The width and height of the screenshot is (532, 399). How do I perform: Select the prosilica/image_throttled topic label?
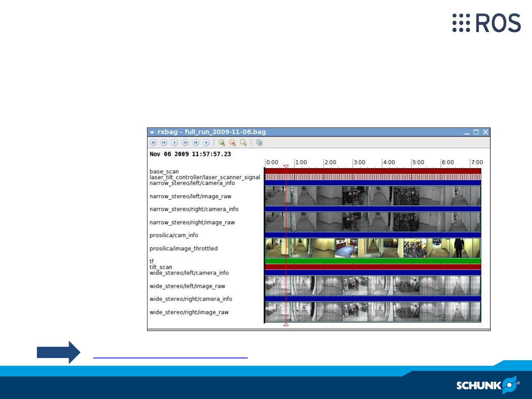click(x=184, y=249)
